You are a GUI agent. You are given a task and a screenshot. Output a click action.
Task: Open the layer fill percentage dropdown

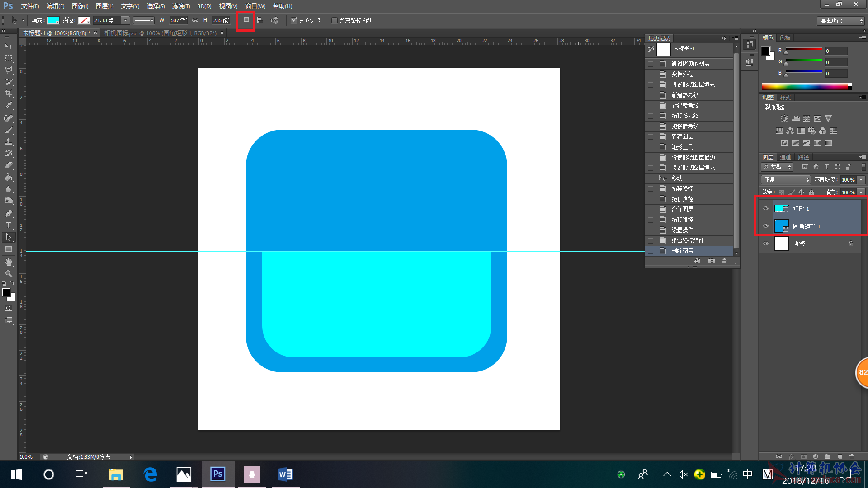861,192
